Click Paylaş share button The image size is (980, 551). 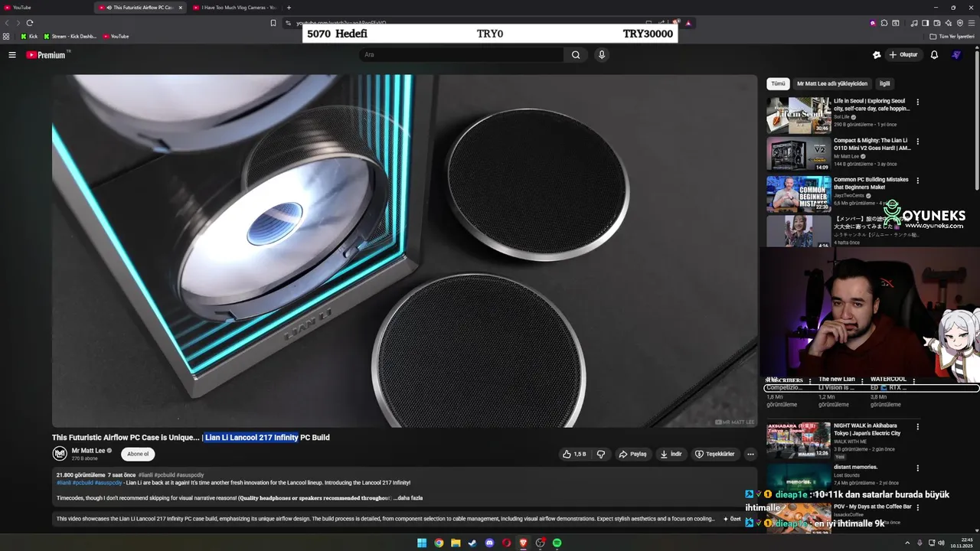click(x=632, y=454)
